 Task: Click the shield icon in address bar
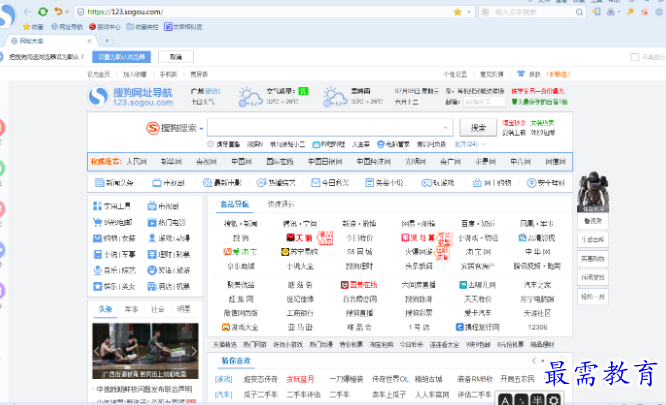(81, 12)
